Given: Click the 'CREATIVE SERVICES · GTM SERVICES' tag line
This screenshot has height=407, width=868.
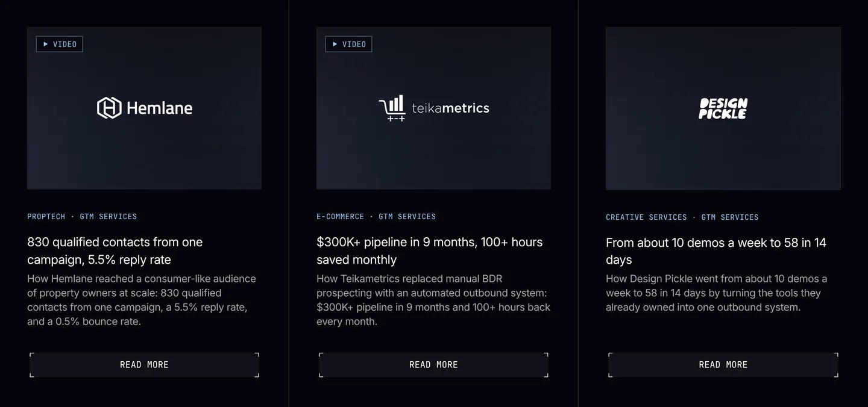Looking at the screenshot, I should tap(682, 217).
